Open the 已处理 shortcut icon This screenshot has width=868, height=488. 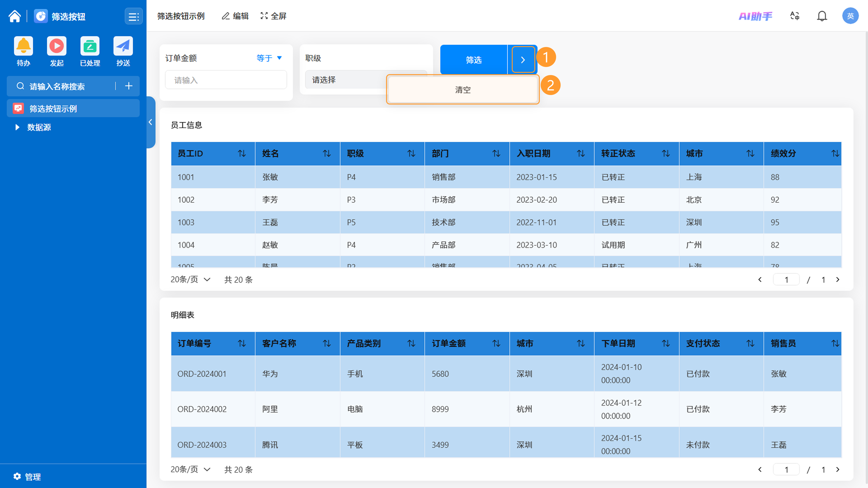[x=90, y=46]
